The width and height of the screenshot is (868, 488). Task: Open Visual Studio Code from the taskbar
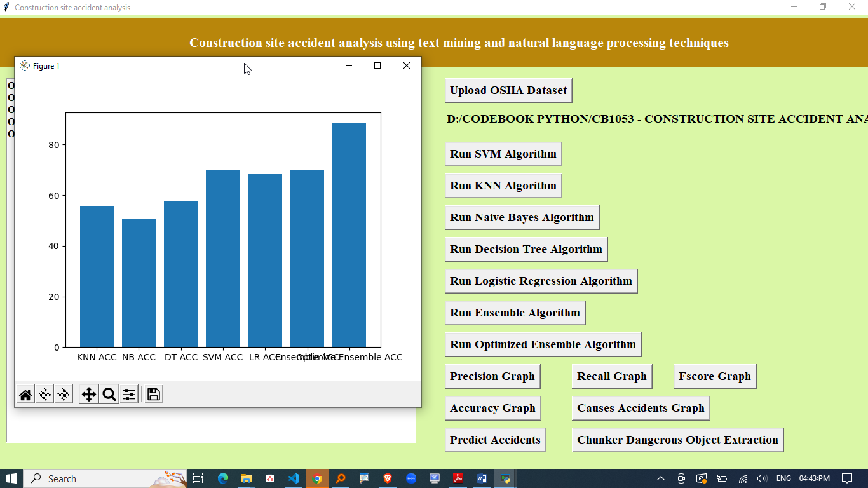tap(293, 478)
